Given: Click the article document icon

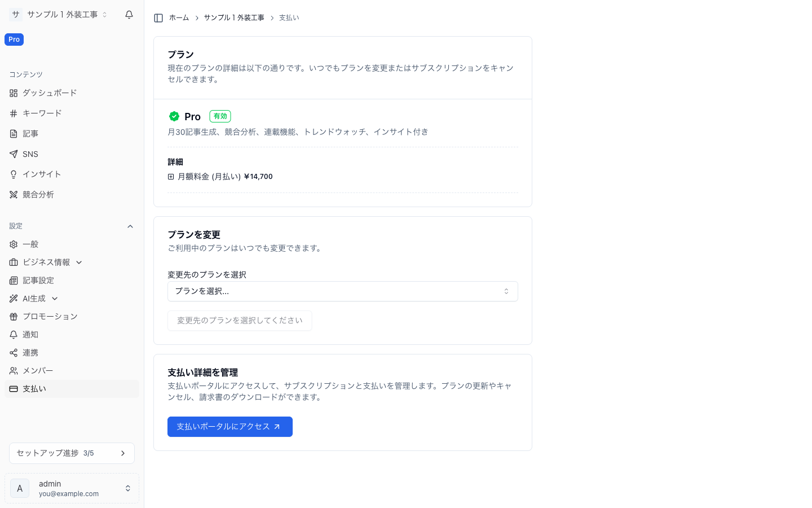Looking at the screenshot, I should [14, 134].
